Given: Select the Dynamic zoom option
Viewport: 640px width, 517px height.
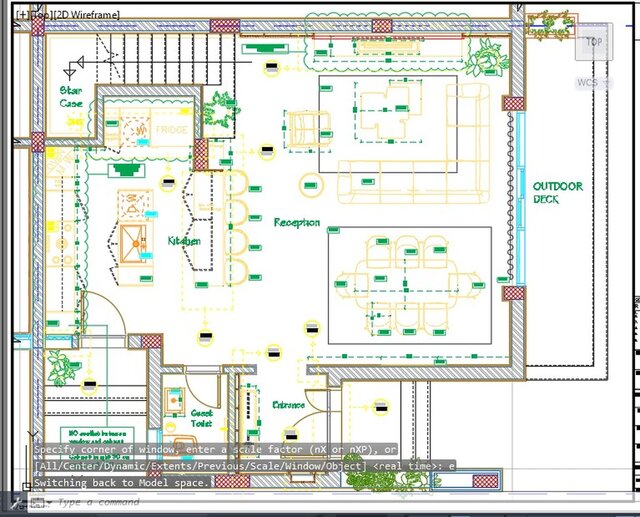Looking at the screenshot, I should [x=124, y=465].
